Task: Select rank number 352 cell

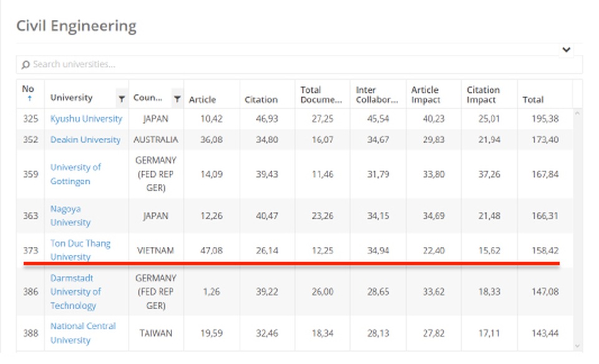Action: click(x=31, y=140)
